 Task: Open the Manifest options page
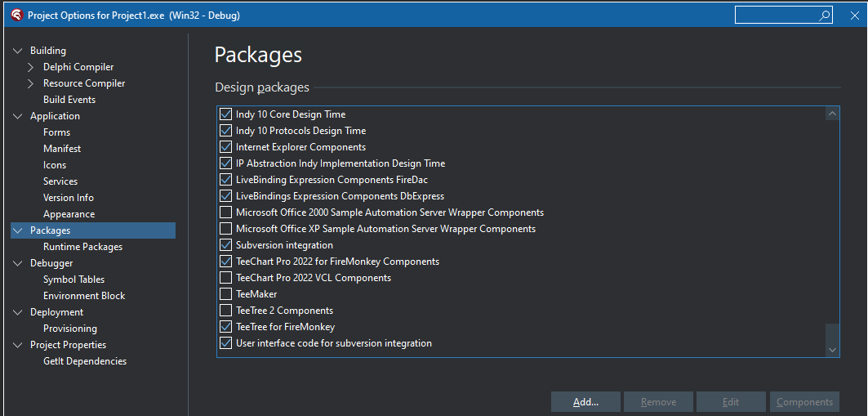(x=62, y=149)
